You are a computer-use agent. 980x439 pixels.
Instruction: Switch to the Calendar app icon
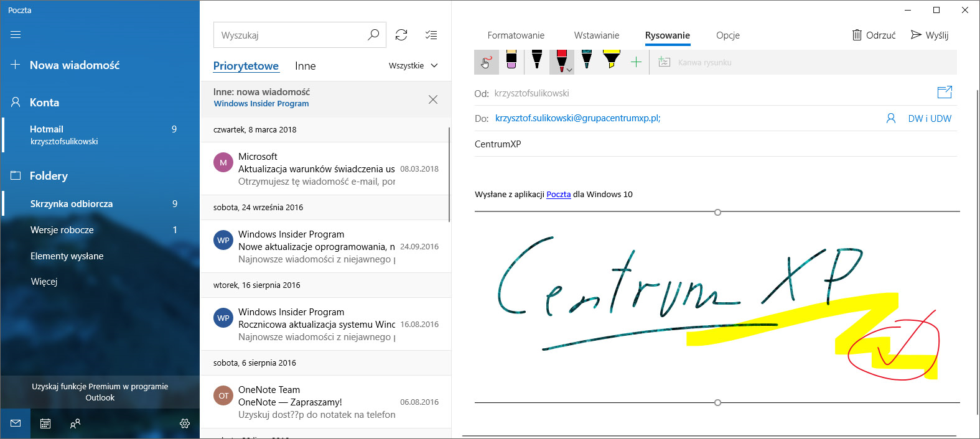tap(45, 423)
